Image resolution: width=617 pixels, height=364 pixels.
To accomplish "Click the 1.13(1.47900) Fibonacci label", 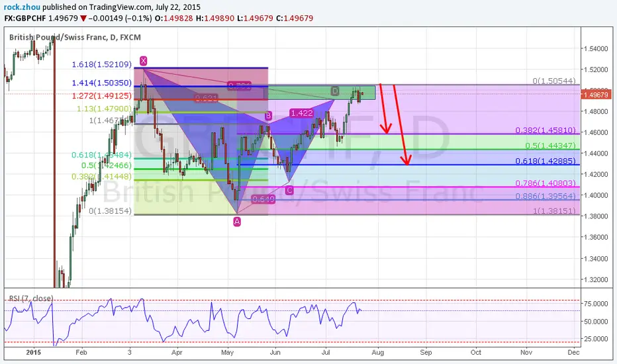I will pos(104,109).
